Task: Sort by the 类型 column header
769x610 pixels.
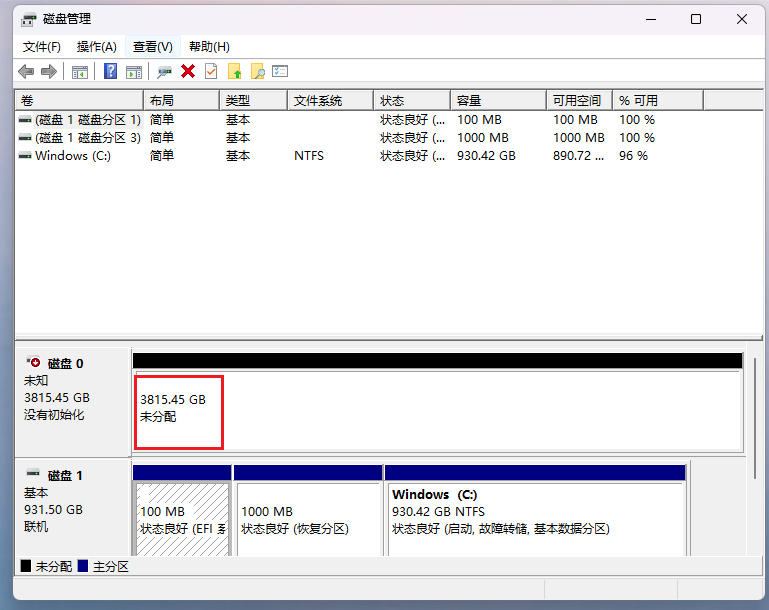Action: [253, 101]
